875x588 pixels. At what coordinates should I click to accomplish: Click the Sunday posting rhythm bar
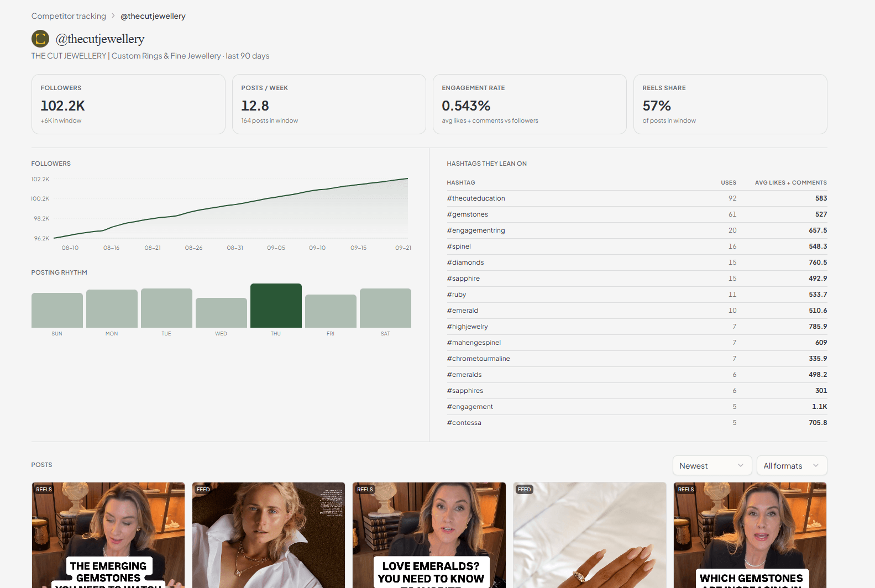pyautogui.click(x=57, y=310)
